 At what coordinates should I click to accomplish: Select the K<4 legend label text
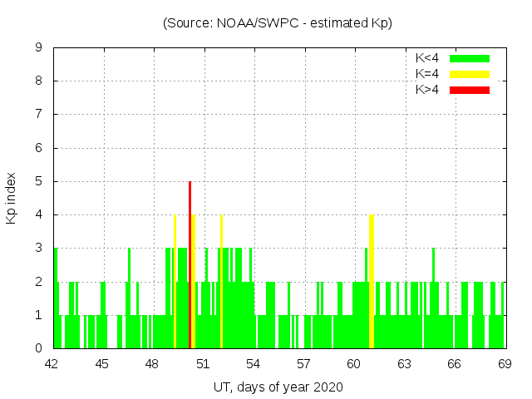coord(427,58)
